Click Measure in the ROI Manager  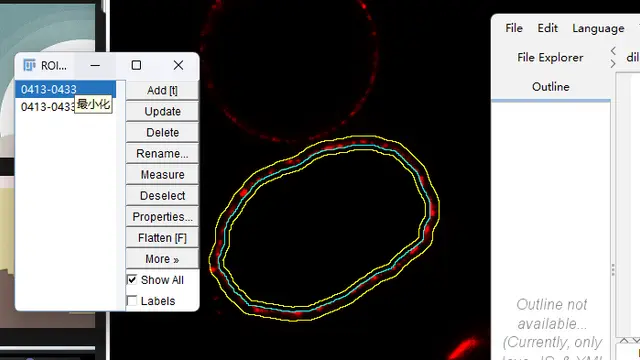pyautogui.click(x=162, y=175)
